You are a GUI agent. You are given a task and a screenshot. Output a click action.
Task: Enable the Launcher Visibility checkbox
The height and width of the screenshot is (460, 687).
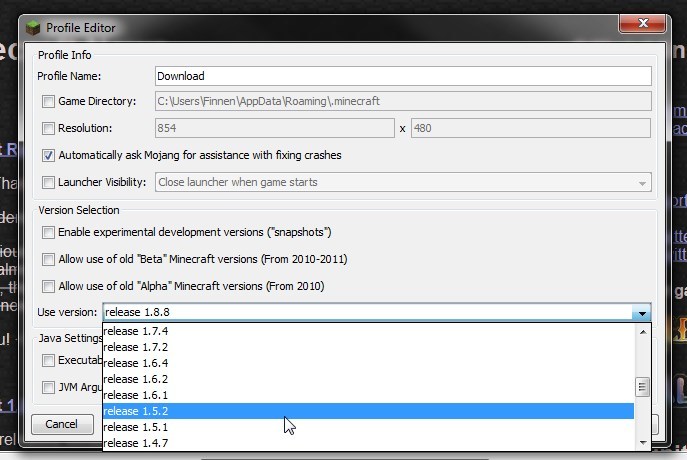point(48,182)
